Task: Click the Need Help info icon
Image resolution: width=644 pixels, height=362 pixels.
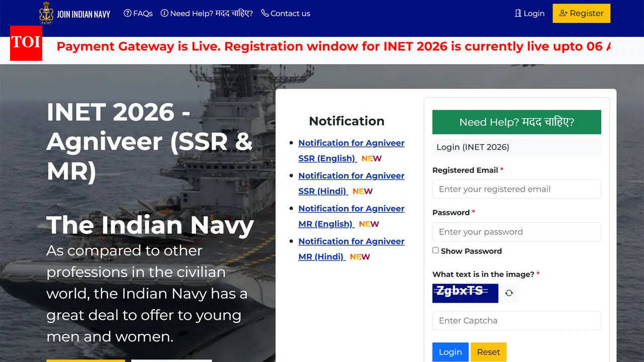Action: [166, 13]
